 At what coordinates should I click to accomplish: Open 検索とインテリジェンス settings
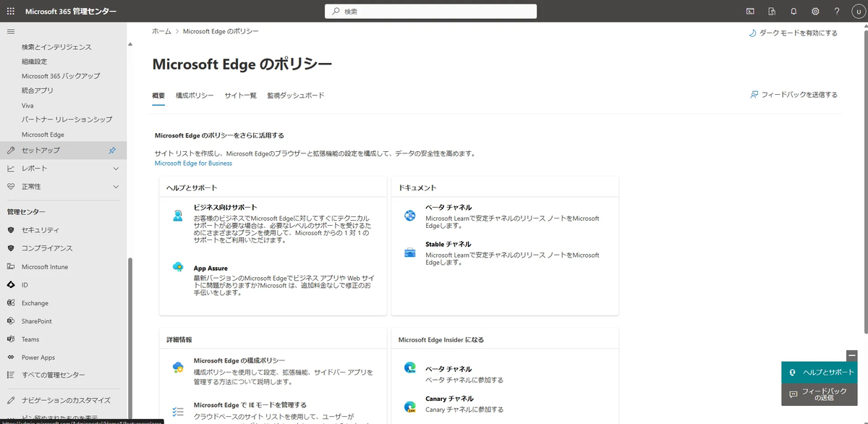coord(56,47)
